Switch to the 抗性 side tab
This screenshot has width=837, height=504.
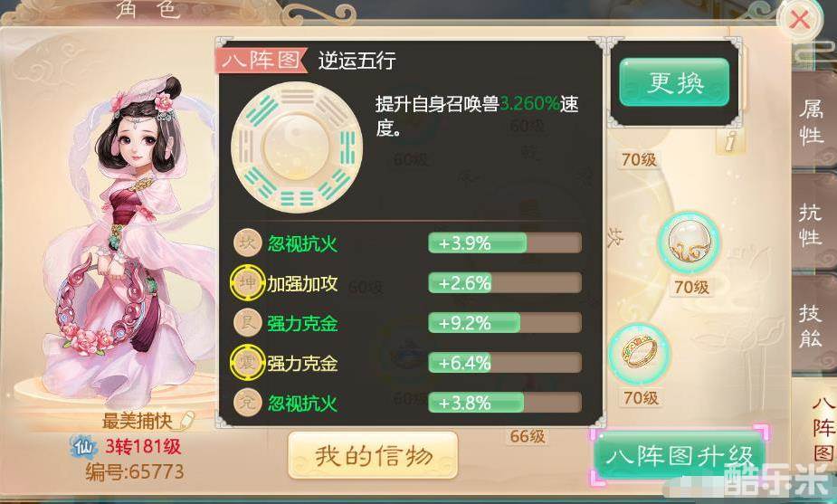pos(812,224)
